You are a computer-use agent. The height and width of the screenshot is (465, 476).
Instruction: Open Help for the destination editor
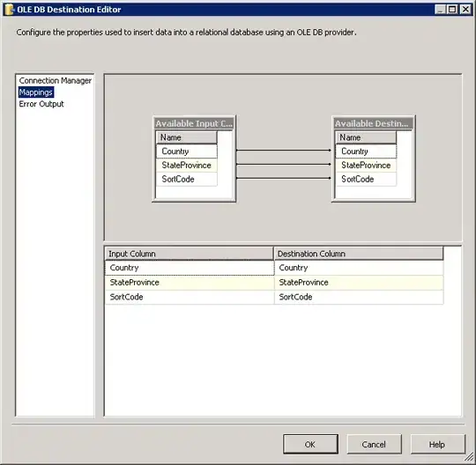(x=437, y=444)
